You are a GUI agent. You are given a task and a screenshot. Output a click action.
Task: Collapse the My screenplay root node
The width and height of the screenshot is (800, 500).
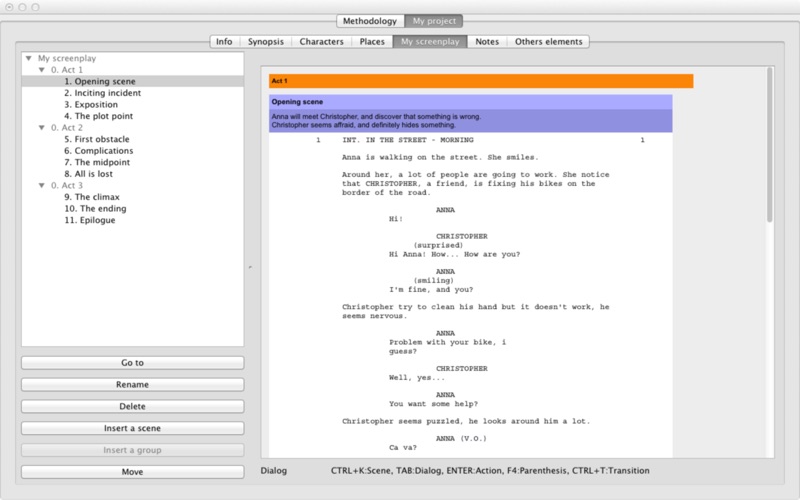coord(29,58)
